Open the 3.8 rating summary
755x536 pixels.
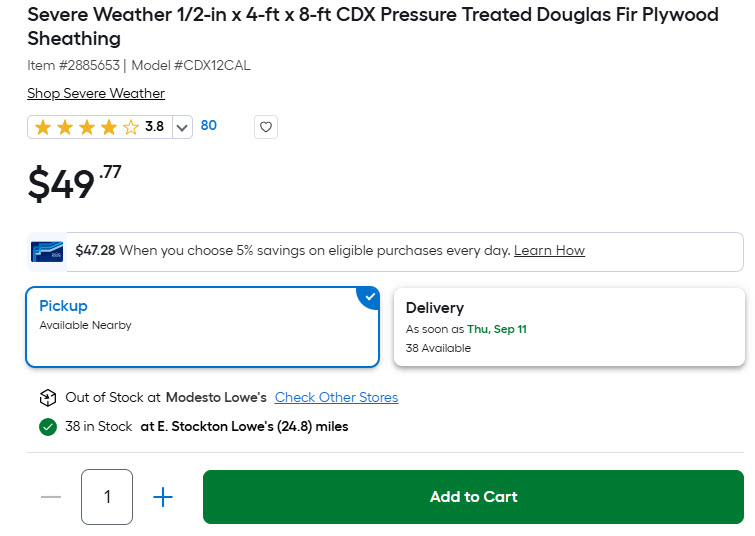[154, 127]
